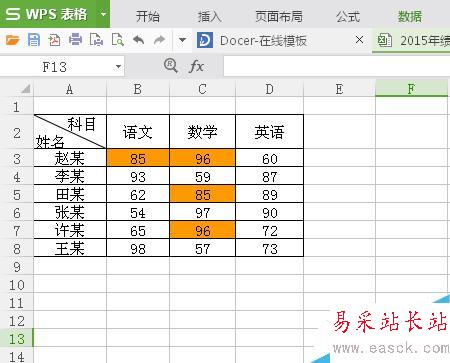450x363 pixels.
Task: Click the cell 60 in 赵某 row
Action: click(269, 158)
